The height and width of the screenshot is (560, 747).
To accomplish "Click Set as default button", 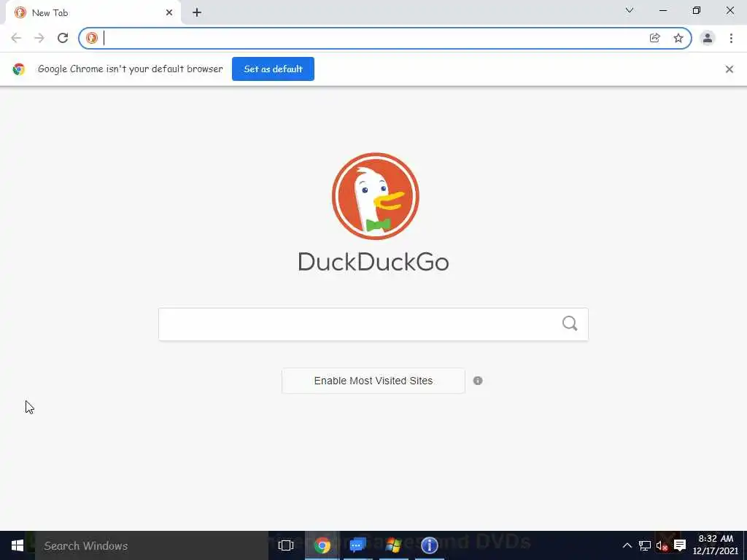I will tap(273, 69).
